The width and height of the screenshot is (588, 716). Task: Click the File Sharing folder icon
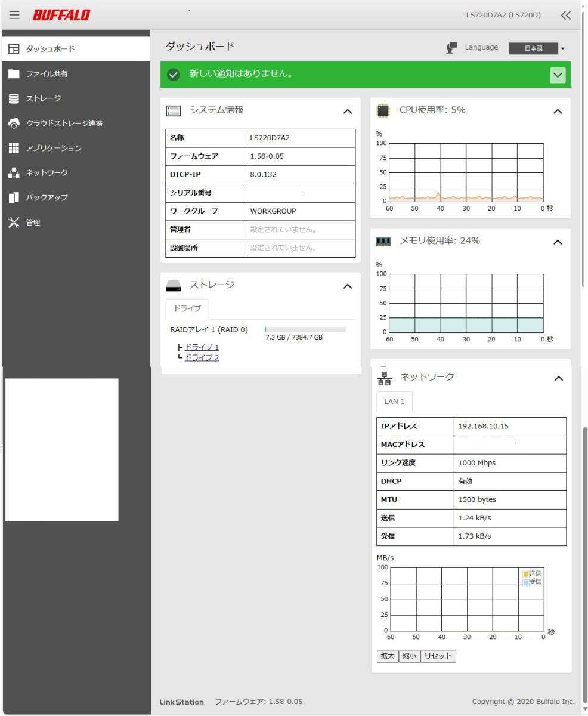click(x=14, y=74)
